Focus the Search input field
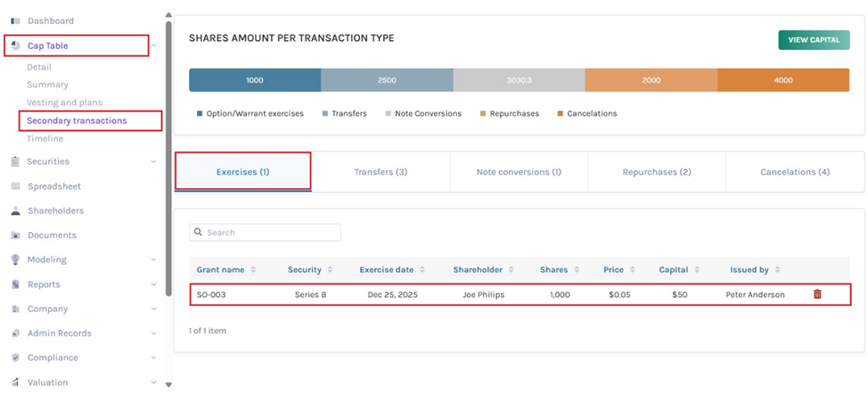This screenshot has height=396, width=868. click(265, 232)
